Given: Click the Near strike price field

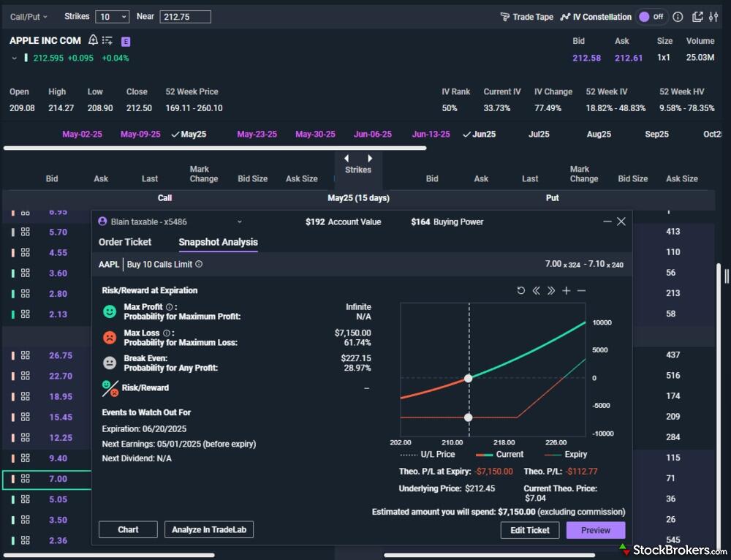Looking at the screenshot, I should [x=185, y=17].
